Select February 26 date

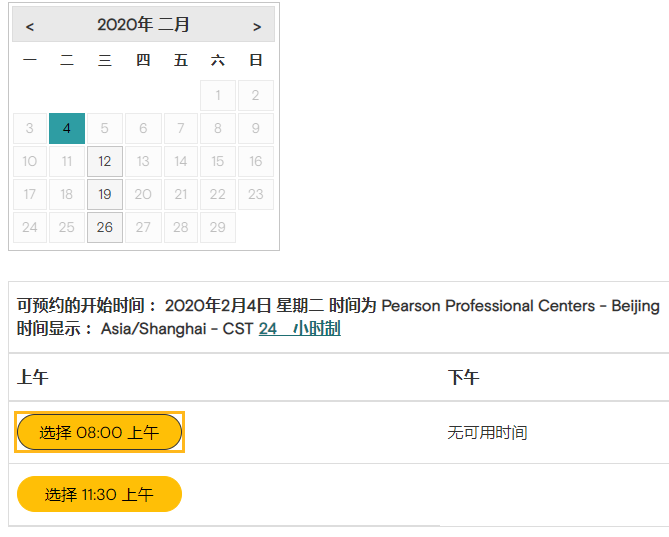tap(105, 227)
